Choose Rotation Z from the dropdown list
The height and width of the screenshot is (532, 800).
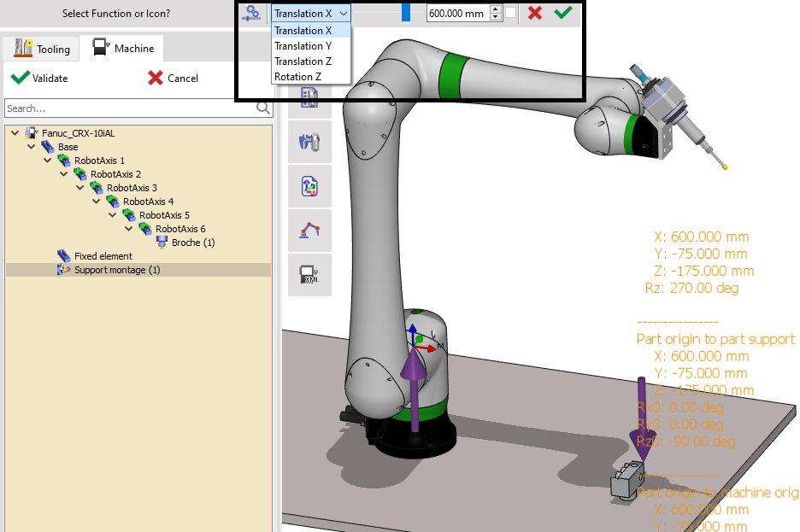pyautogui.click(x=297, y=77)
